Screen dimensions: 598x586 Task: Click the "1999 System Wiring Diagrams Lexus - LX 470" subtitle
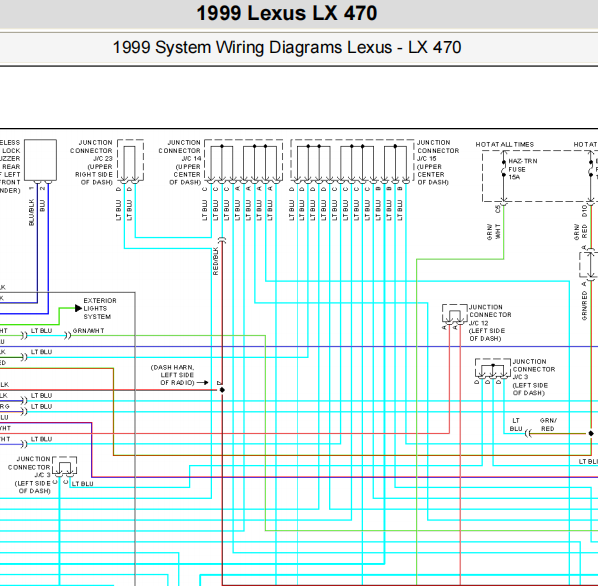(x=287, y=48)
